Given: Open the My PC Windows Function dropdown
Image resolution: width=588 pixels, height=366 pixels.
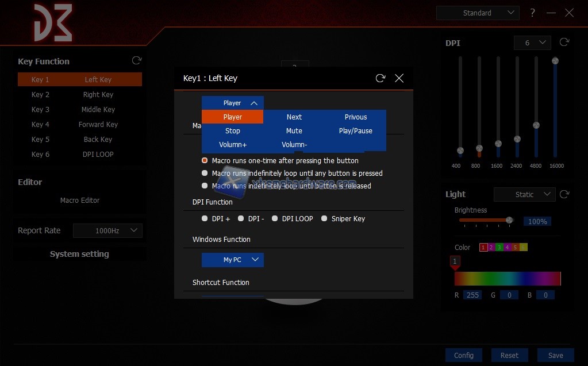Looking at the screenshot, I should click(x=233, y=260).
